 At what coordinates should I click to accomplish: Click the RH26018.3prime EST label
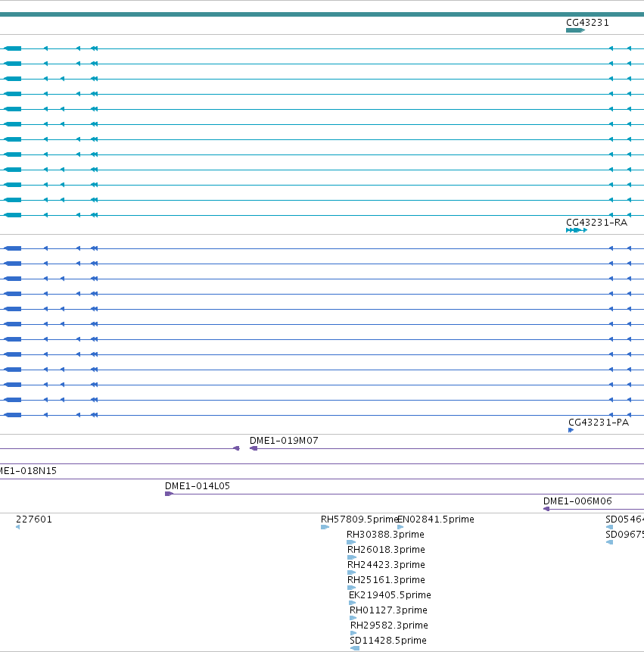[387, 550]
